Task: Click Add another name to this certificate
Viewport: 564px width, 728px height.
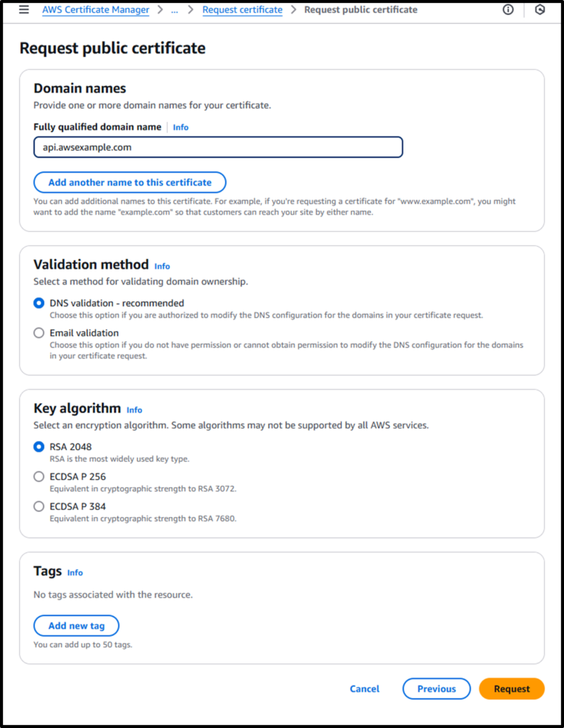Action: pyautogui.click(x=129, y=182)
